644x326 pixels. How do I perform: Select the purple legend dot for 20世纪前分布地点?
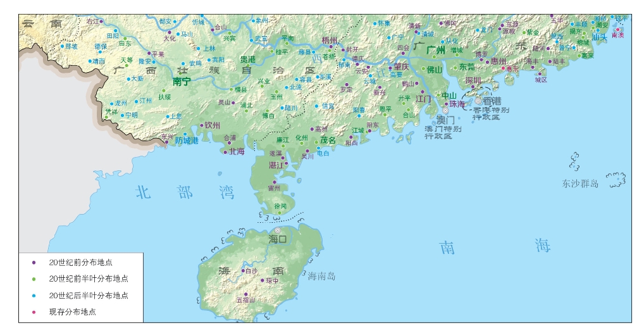pyautogui.click(x=34, y=262)
